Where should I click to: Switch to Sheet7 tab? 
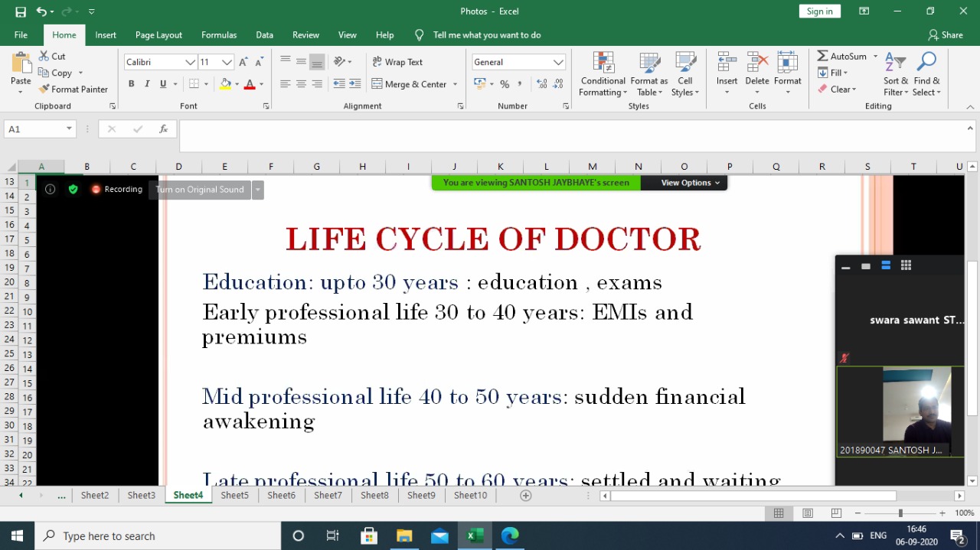click(x=328, y=496)
